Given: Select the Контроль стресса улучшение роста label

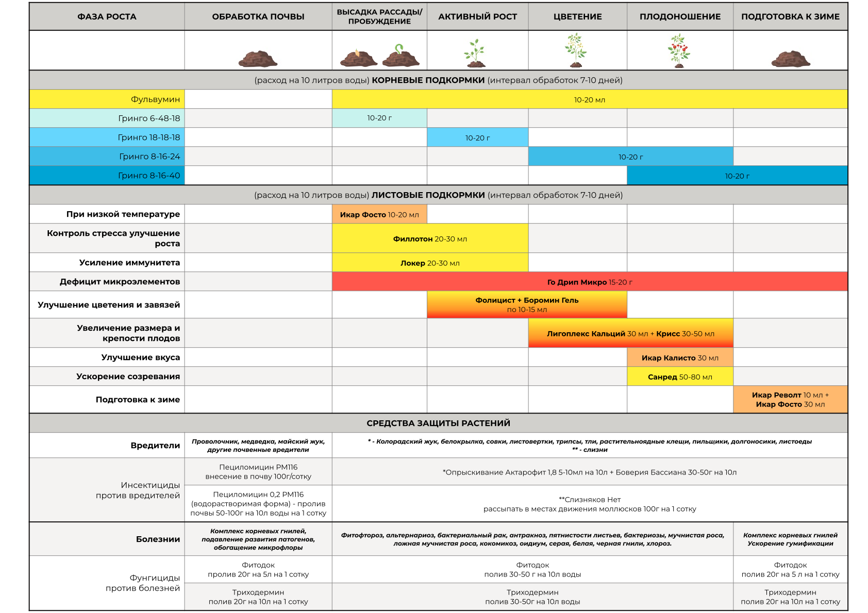Looking at the screenshot, I should coord(107,238).
